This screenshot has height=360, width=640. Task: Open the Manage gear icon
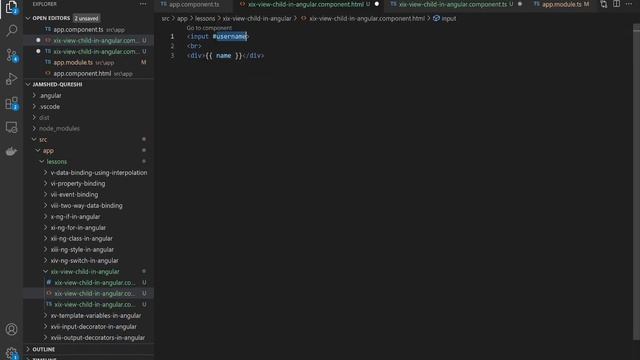[x=11, y=353]
